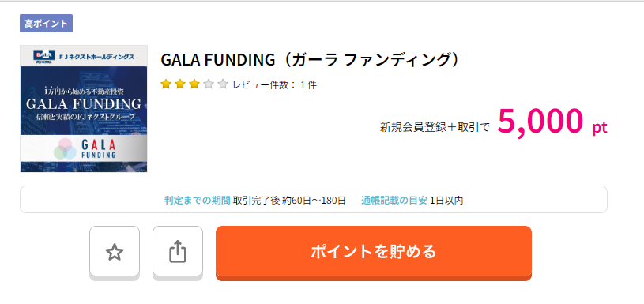Viewport: 644px width, 304px height.
Task: Select the fifth gray rating star
Action: tap(223, 84)
